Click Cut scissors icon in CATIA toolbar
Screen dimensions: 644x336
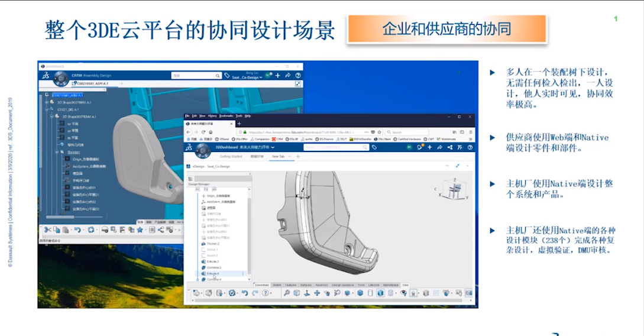click(48, 230)
